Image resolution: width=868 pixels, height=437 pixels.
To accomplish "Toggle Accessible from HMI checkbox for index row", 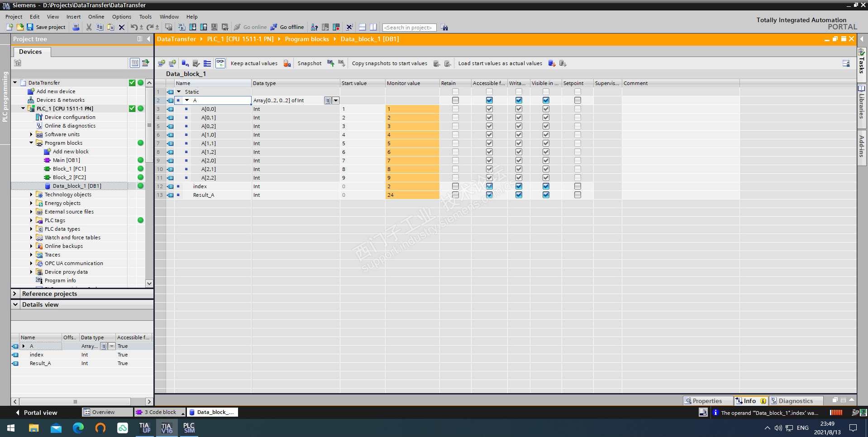I will click(489, 186).
